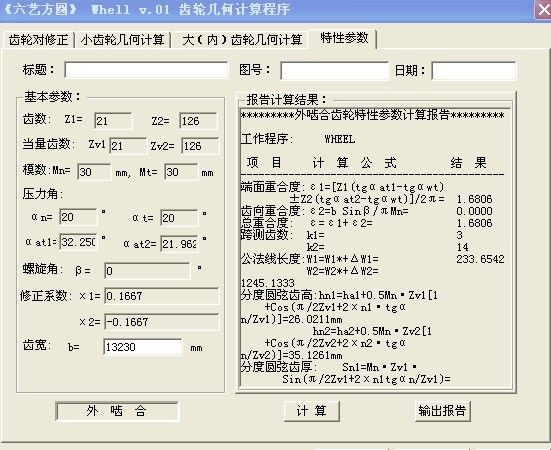Click the ×1 correction coefficient field
The image size is (551, 450).
pyautogui.click(x=162, y=296)
